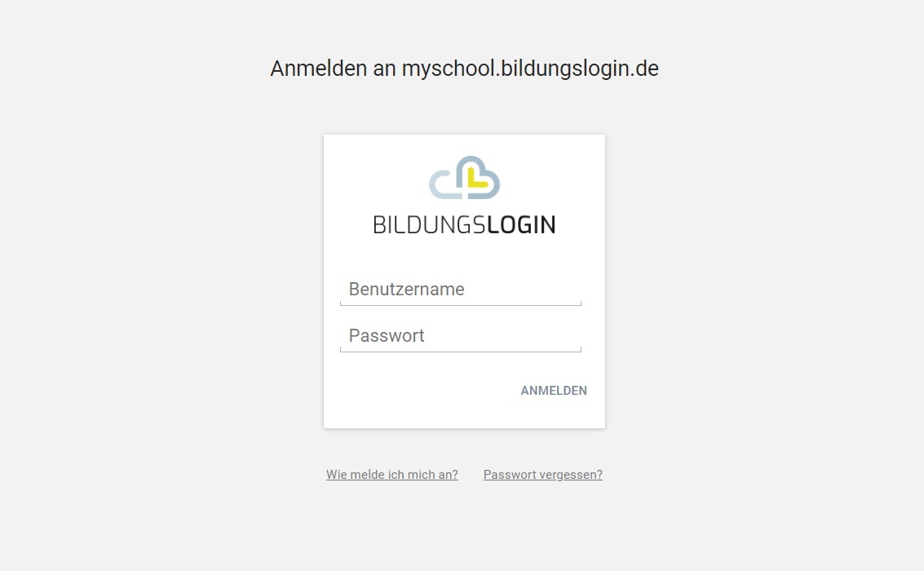
Task: Click the underline beneath the Passwort field
Action: (x=461, y=352)
